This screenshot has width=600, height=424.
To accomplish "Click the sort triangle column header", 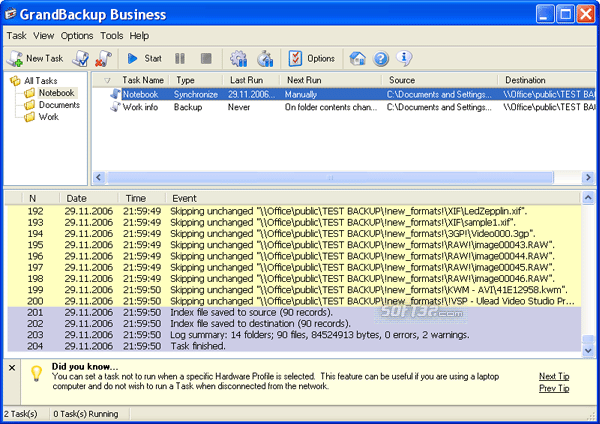I will [107, 80].
